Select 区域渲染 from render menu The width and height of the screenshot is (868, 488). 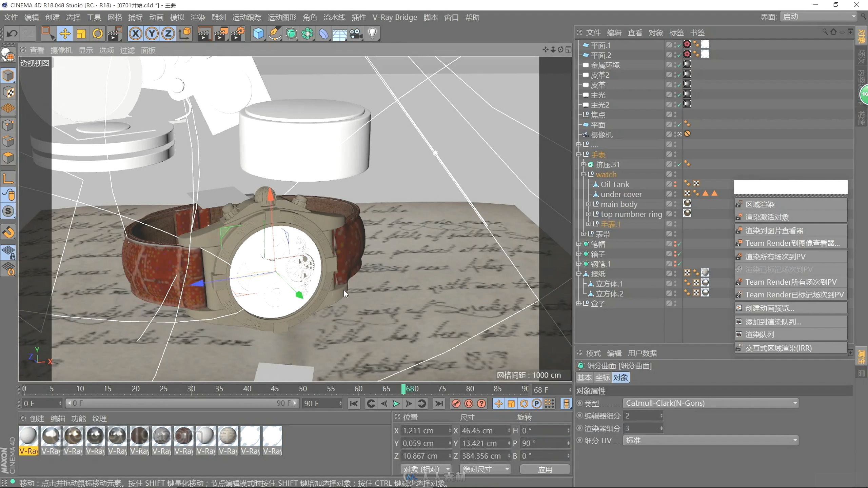pyautogui.click(x=791, y=204)
